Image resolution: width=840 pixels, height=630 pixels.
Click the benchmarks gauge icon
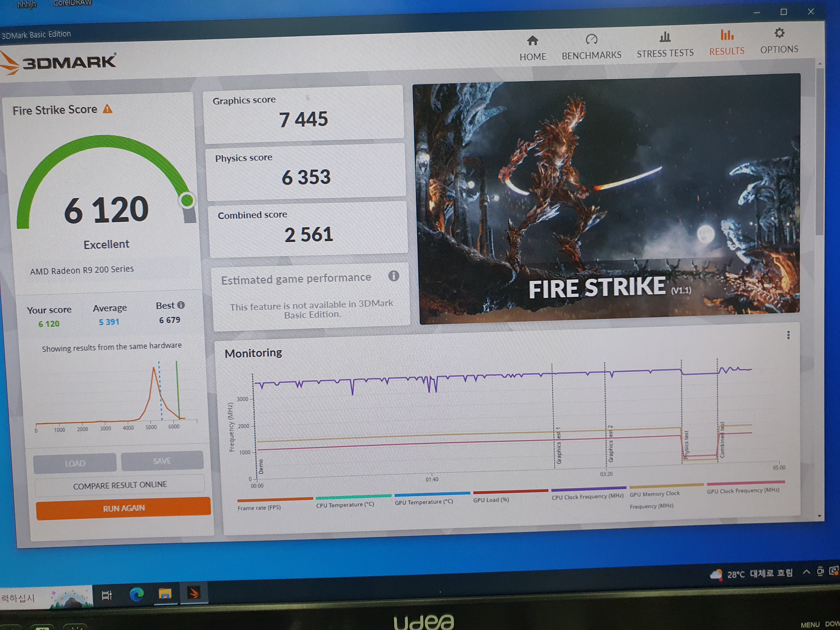point(591,39)
